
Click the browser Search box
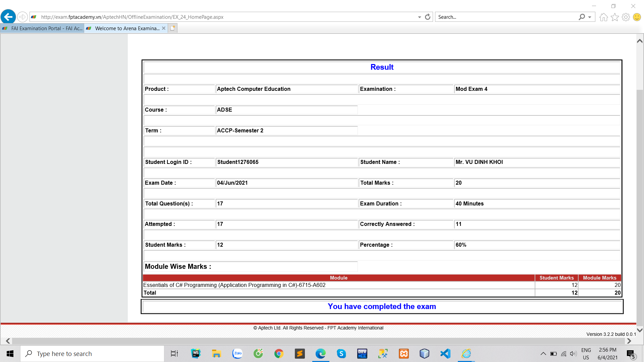tap(506, 17)
